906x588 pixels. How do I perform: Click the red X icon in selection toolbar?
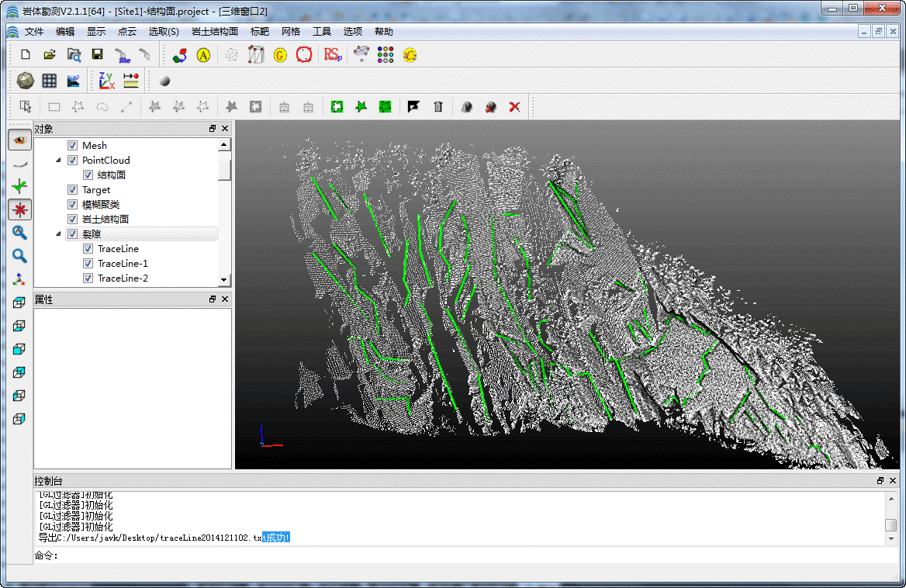514,107
